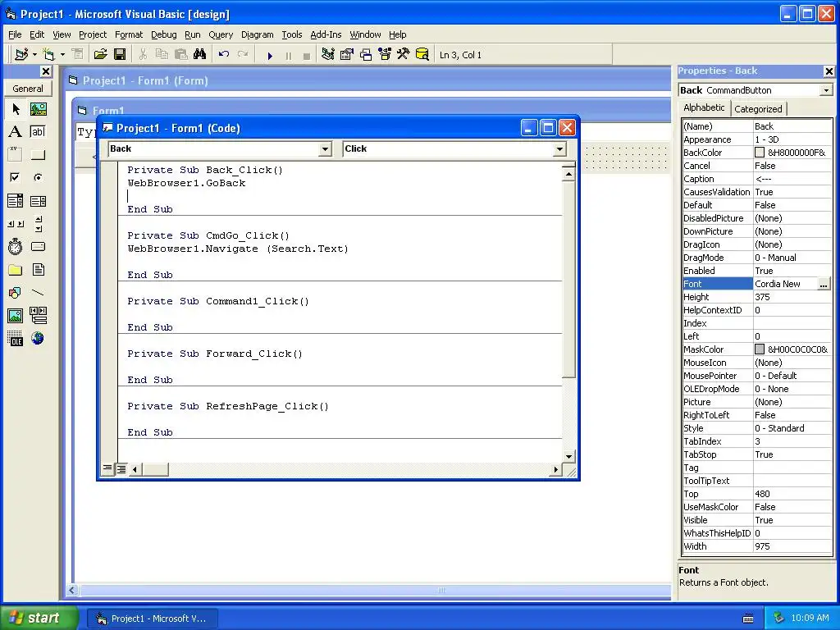Click the General toolbox tab button
The image size is (840, 630).
coord(28,89)
